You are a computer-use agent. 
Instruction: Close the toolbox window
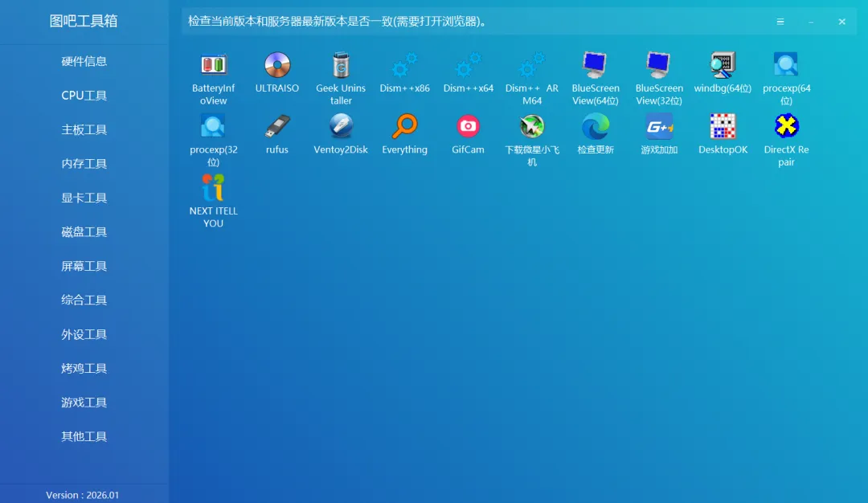[842, 22]
